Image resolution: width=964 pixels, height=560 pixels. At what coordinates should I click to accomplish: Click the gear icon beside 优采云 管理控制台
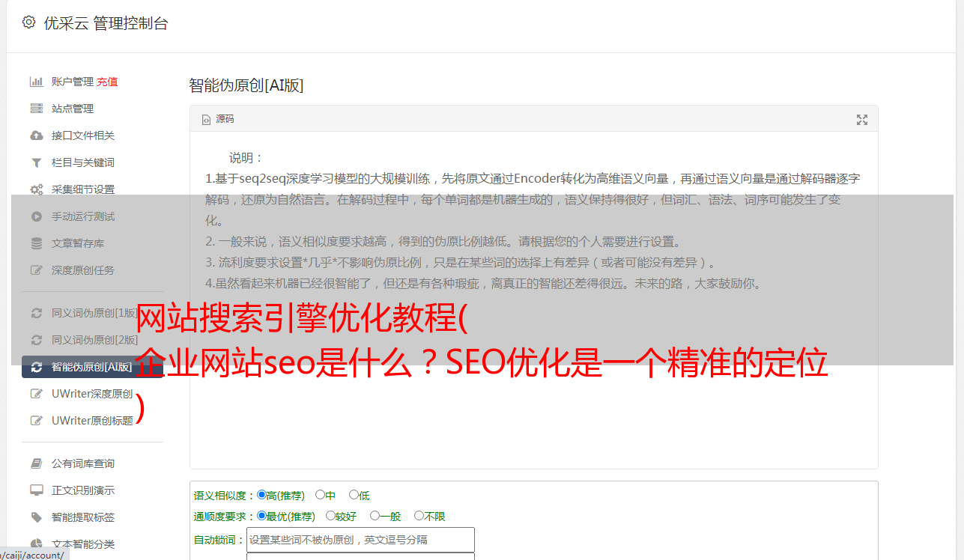[28, 22]
